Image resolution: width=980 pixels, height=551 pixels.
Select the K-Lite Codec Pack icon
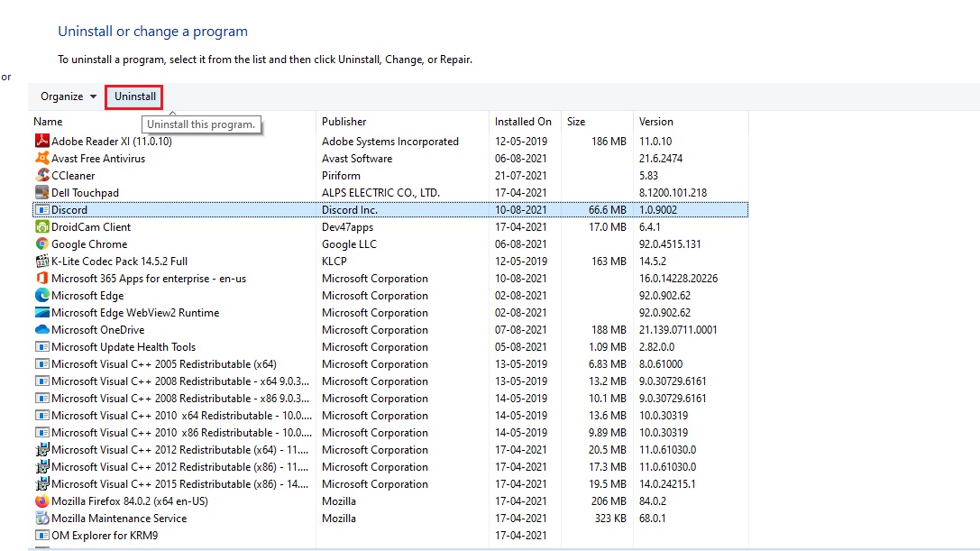click(41, 261)
